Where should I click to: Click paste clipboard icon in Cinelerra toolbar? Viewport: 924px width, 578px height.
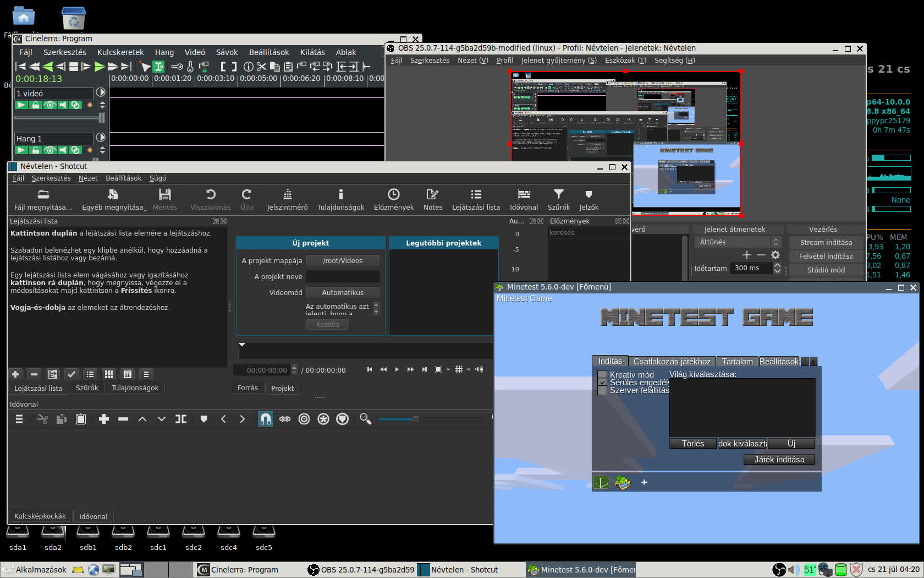[288, 67]
